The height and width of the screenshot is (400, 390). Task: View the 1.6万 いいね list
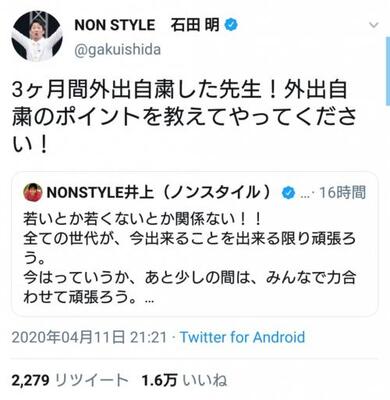(184, 380)
